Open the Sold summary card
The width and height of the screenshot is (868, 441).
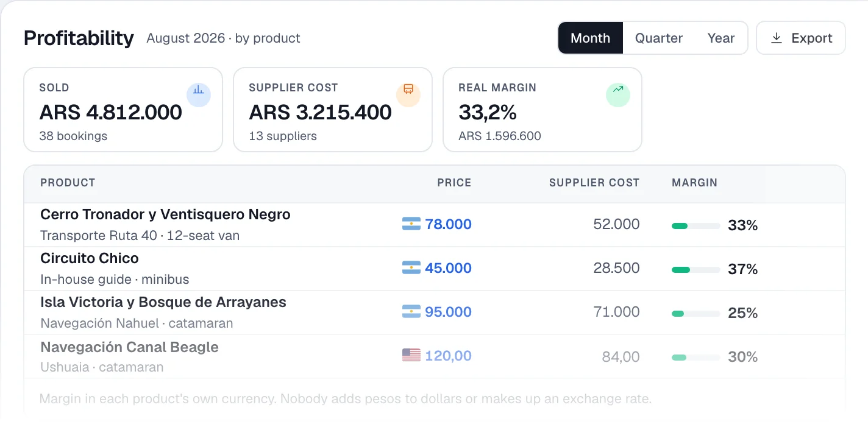coord(123,110)
